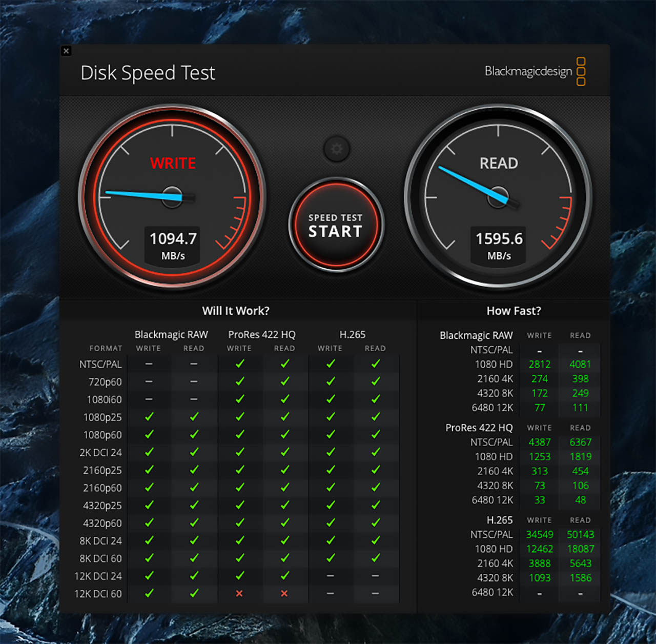This screenshot has width=656, height=644.
Task: Click H.265 write checkmark for 2K DCI 24
Action: (x=331, y=452)
